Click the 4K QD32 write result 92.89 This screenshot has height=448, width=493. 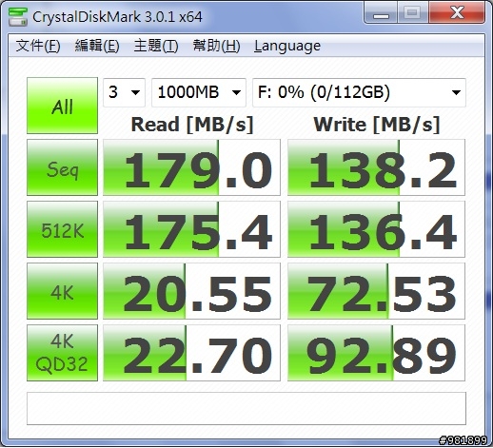pos(376,353)
